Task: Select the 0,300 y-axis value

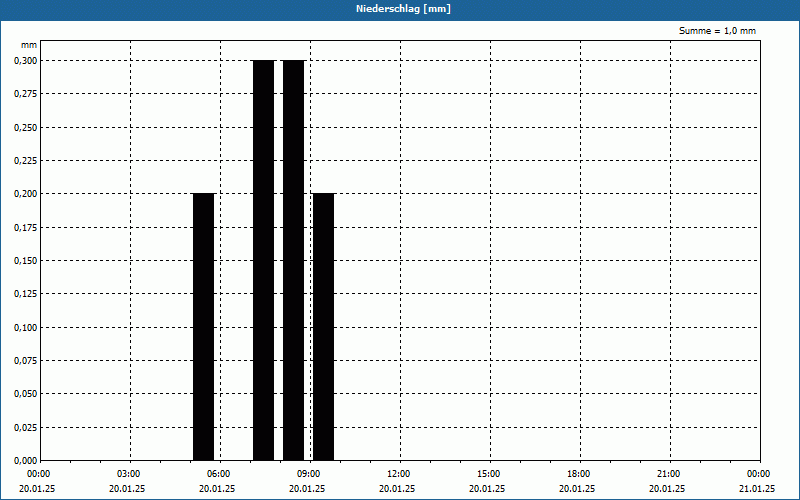Action: pos(26,61)
